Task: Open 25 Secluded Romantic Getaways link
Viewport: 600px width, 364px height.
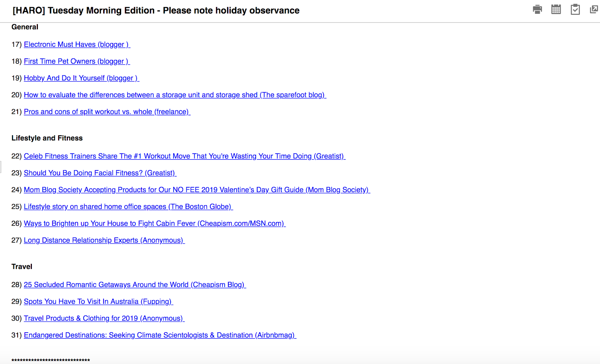Action: coord(134,285)
